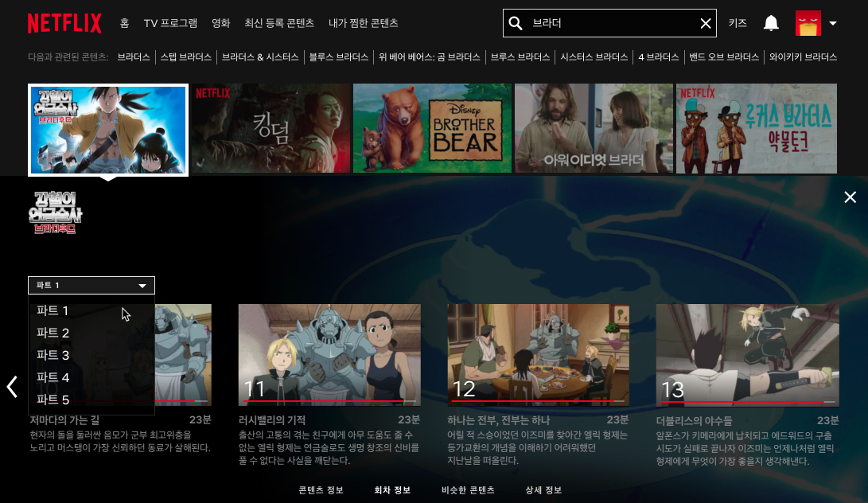Select related search 와이키키 브라더스
This screenshot has height=503, width=868.
(803, 57)
